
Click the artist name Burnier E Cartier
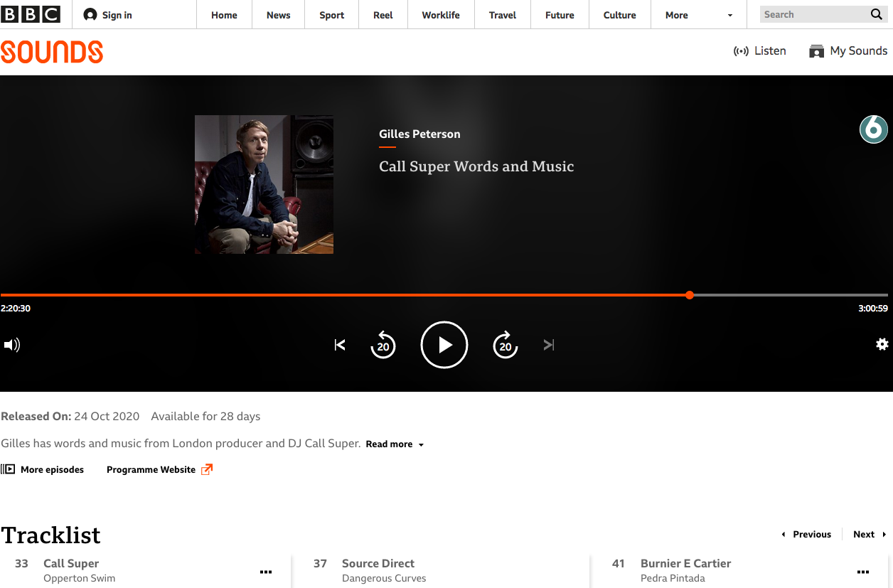(685, 563)
